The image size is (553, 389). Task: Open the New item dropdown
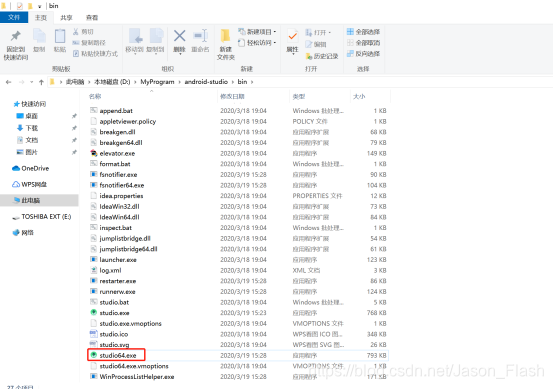(x=275, y=32)
